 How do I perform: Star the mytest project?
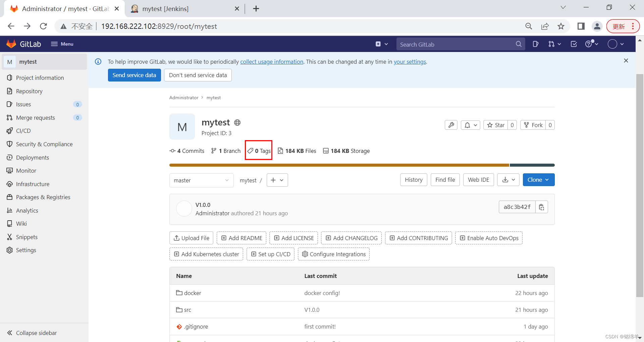pyautogui.click(x=495, y=125)
